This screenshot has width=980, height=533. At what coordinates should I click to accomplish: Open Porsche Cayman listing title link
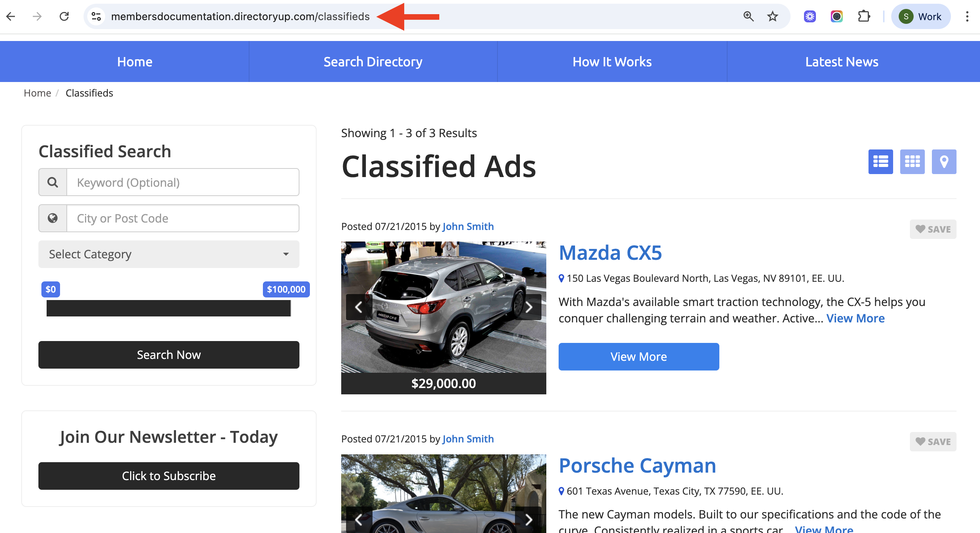coord(637,466)
